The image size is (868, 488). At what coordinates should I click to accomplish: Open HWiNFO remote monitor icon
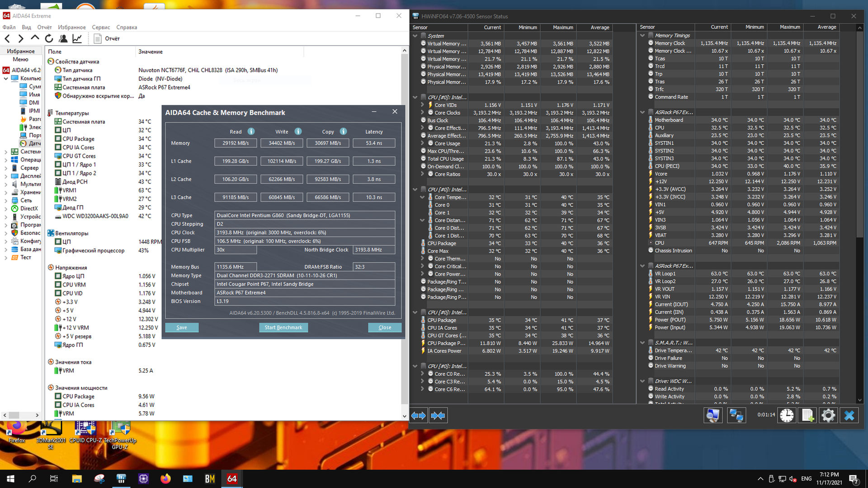tap(713, 415)
